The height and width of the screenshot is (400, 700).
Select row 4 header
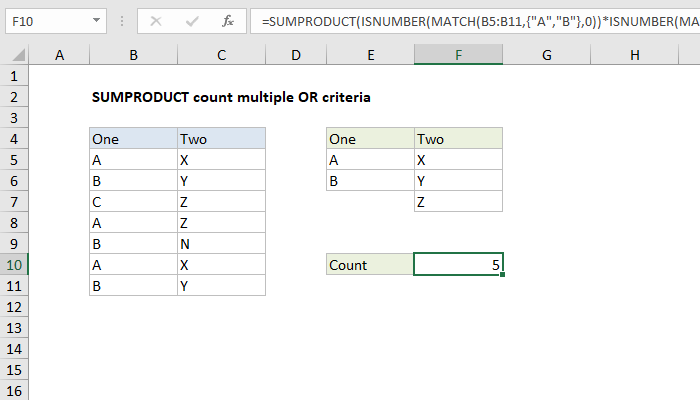14,139
